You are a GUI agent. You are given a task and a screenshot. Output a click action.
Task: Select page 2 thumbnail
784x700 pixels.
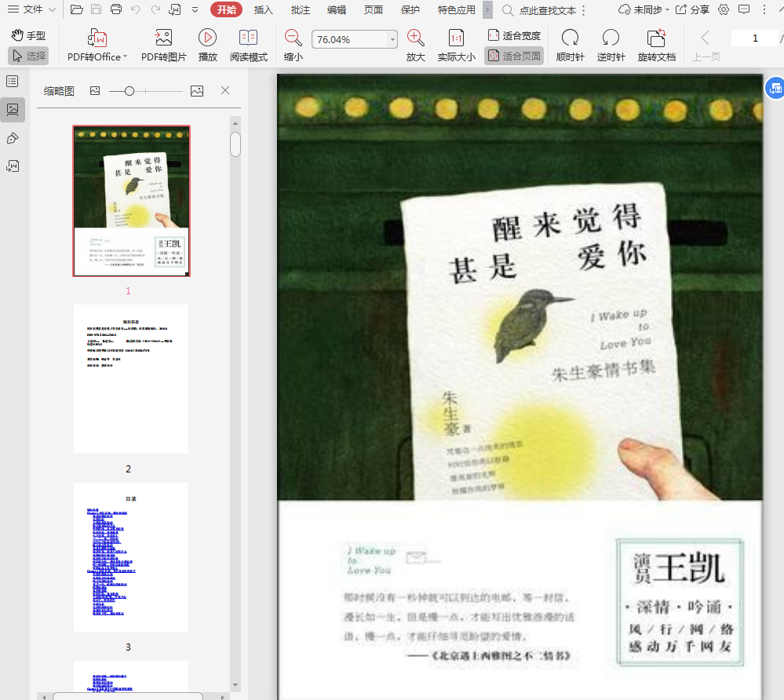pyautogui.click(x=131, y=379)
